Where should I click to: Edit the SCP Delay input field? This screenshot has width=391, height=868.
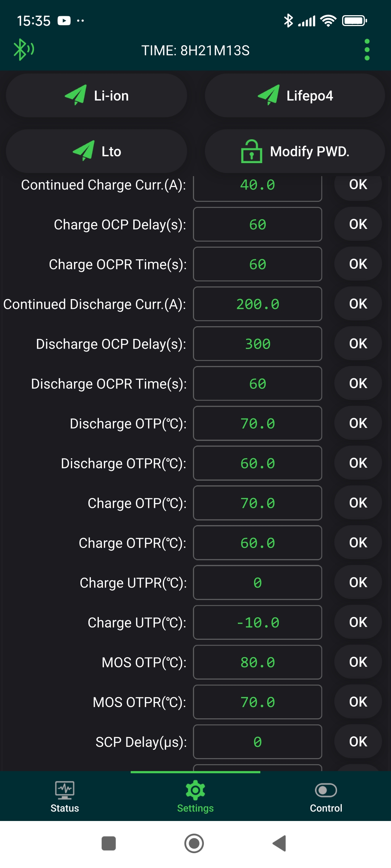(x=257, y=742)
